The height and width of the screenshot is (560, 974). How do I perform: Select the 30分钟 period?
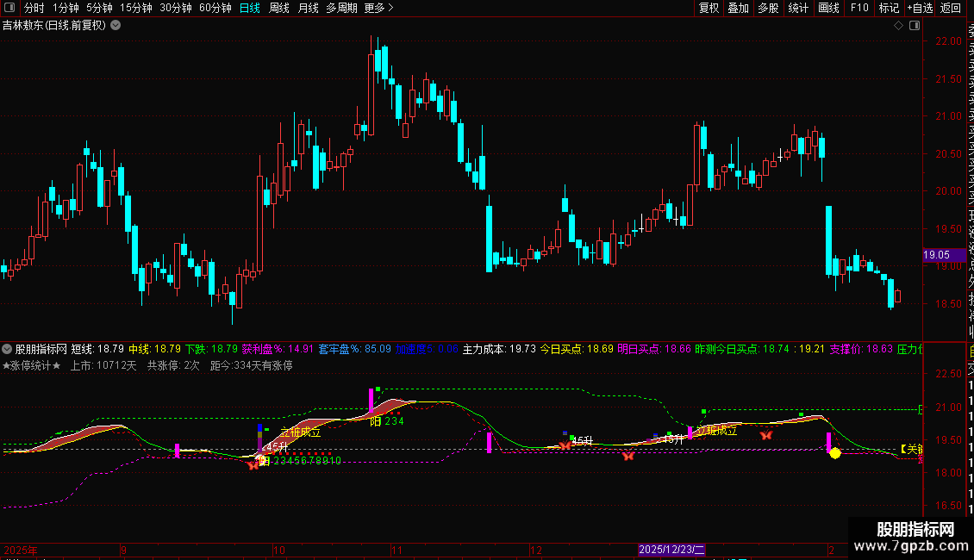click(x=176, y=8)
